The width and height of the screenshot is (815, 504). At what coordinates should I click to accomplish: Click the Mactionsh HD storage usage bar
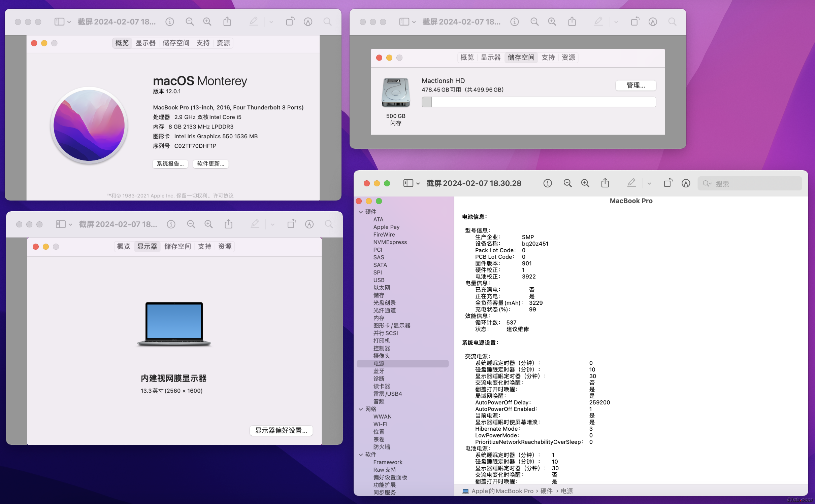tap(539, 102)
